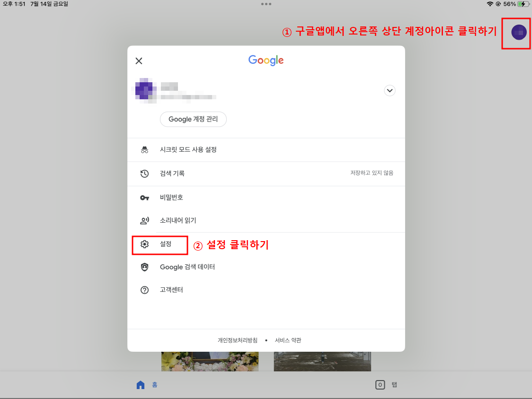Click the 7월 14일 금요일 date
Viewport: 532px width, 399px height.
pos(49,4)
